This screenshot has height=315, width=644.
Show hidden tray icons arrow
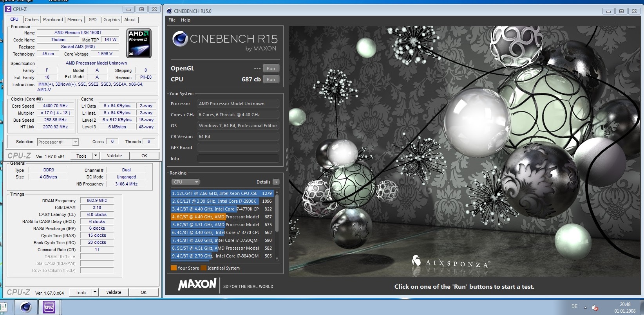tap(585, 308)
